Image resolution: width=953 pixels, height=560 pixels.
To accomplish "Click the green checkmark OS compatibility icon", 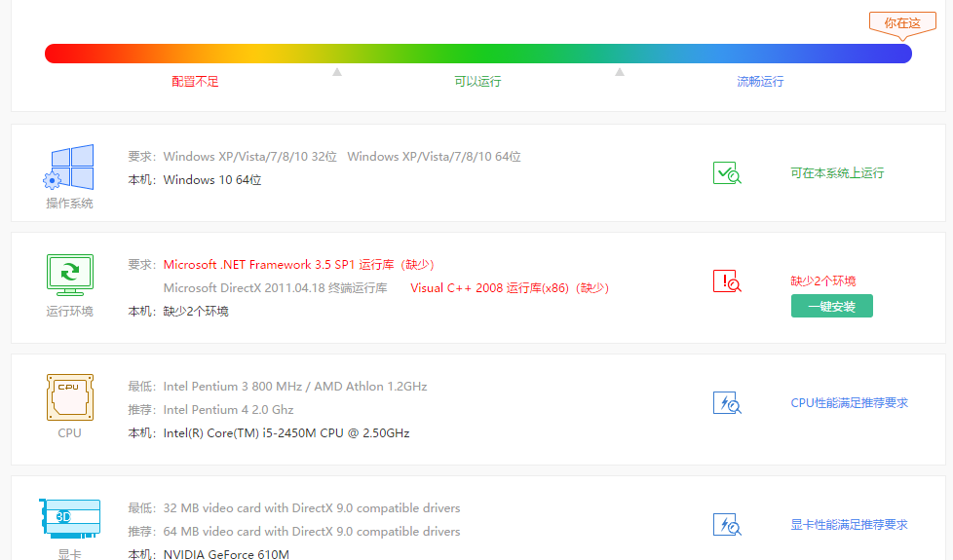I will [x=727, y=173].
